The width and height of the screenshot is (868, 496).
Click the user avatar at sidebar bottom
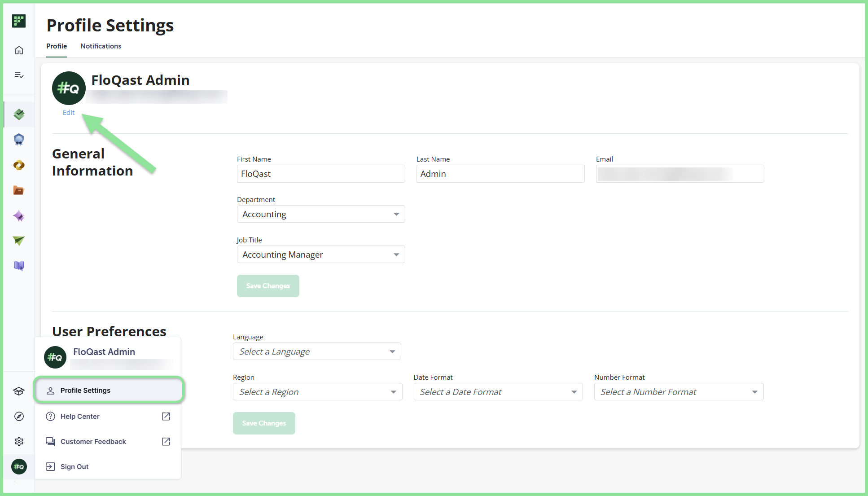pyautogui.click(x=19, y=467)
